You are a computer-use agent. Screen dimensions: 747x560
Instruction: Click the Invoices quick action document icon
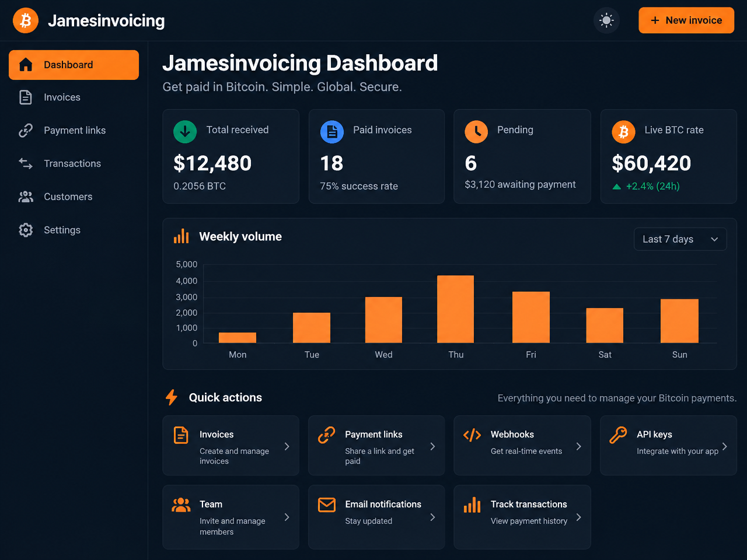click(x=181, y=435)
